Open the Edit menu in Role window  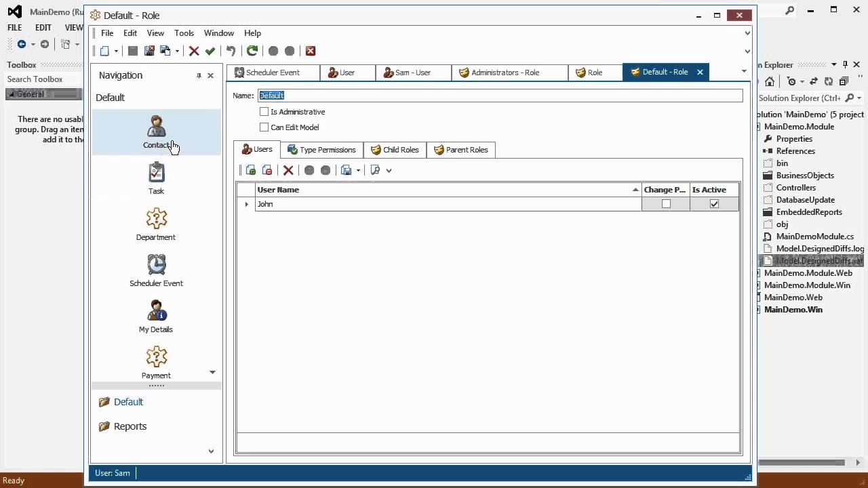(x=130, y=33)
